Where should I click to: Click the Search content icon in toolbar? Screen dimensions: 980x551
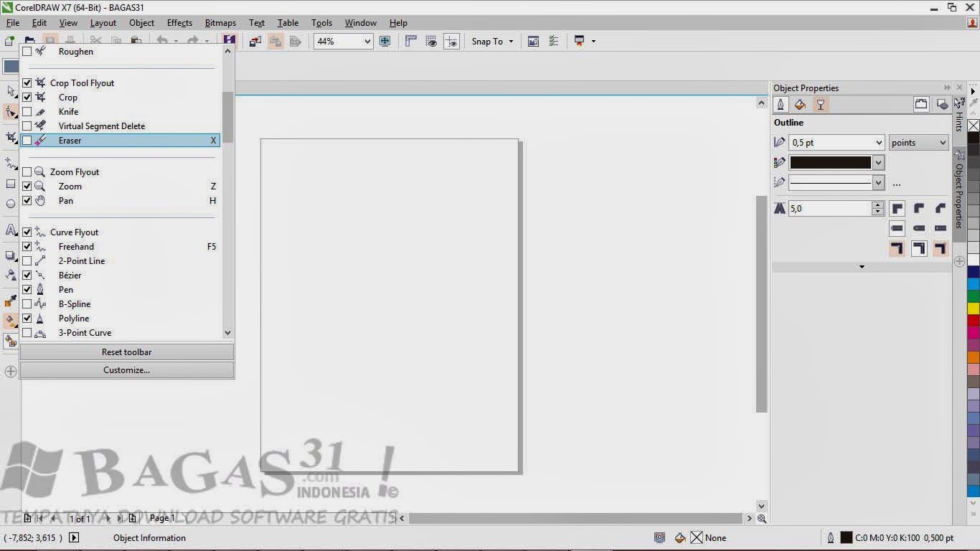click(x=229, y=41)
